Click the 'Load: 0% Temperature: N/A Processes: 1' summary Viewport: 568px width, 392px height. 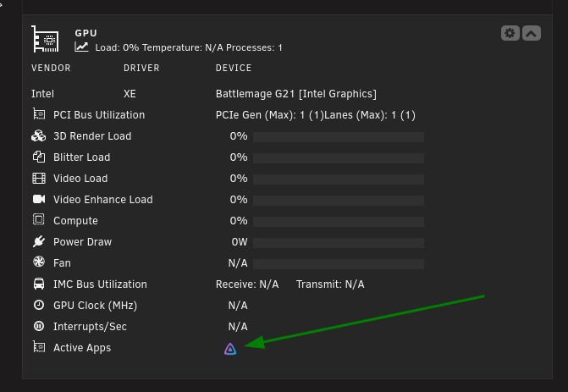click(189, 47)
